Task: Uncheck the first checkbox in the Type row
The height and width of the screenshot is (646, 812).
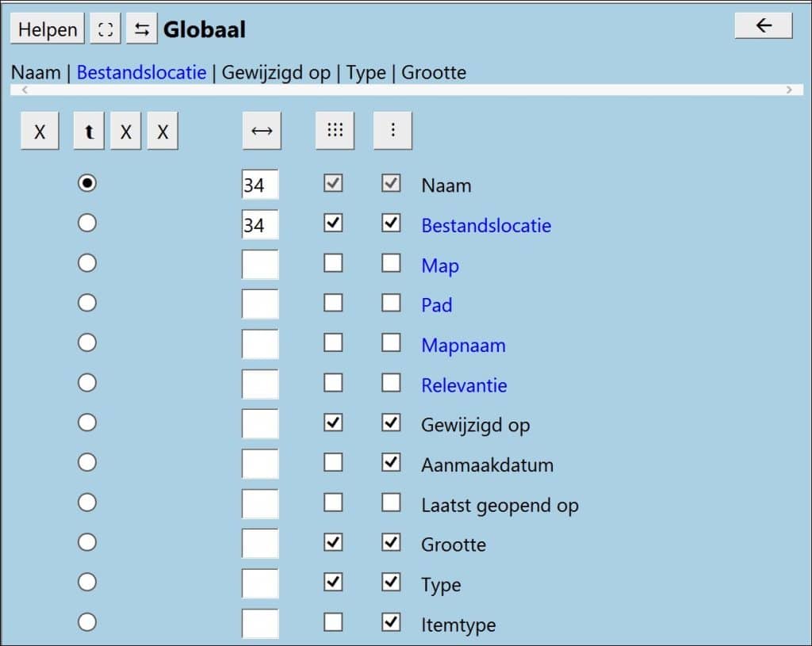Action: [333, 583]
